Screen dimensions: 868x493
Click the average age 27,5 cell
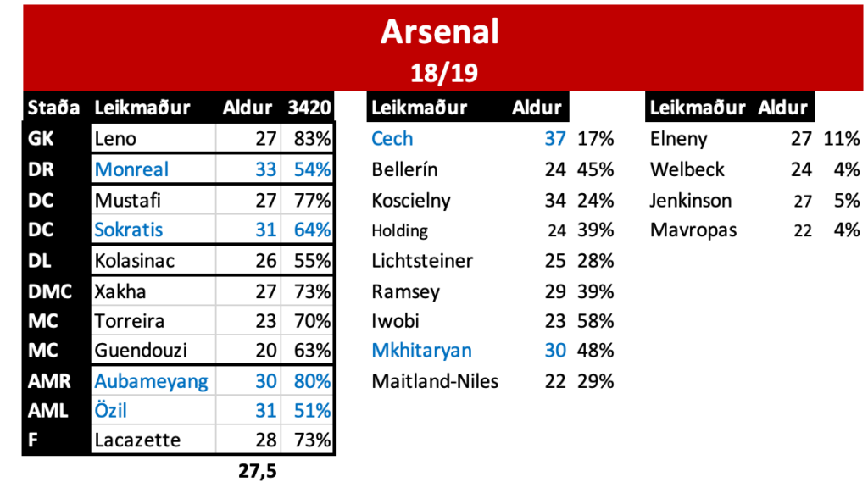pos(258,471)
